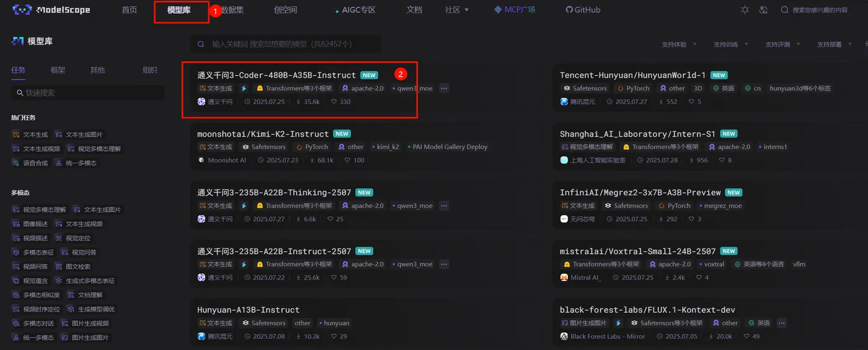Open mistralai/Voxtral-Small-24B-2507 model
The height and width of the screenshot is (350, 868).
pyautogui.click(x=638, y=252)
